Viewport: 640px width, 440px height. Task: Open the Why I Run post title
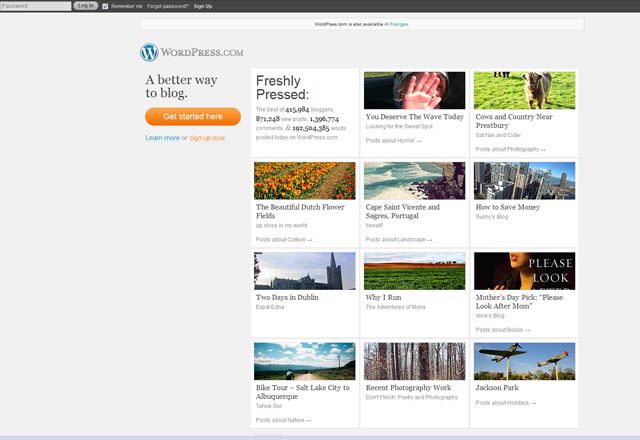coord(383,297)
